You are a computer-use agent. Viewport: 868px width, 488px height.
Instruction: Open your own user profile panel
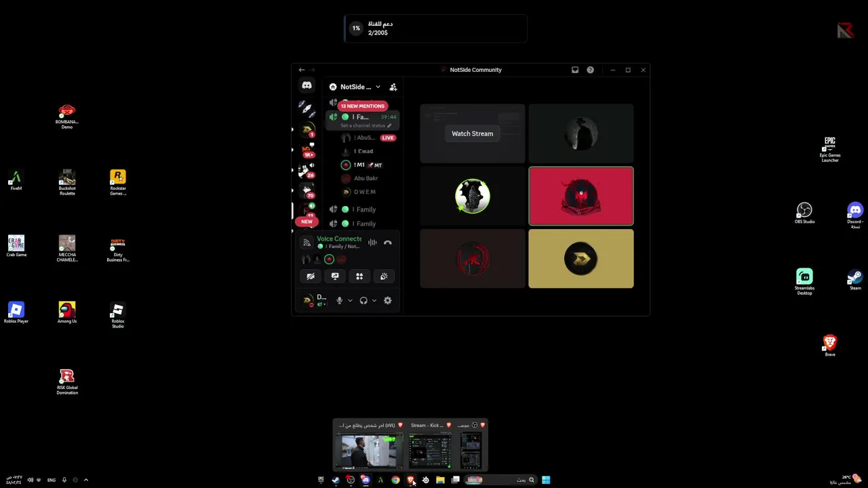(315, 300)
